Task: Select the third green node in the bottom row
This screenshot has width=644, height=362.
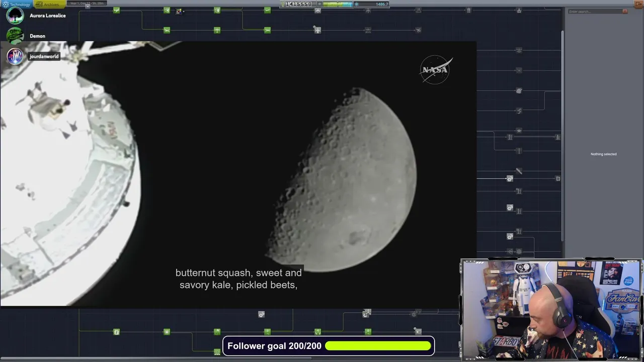Action: (x=217, y=332)
